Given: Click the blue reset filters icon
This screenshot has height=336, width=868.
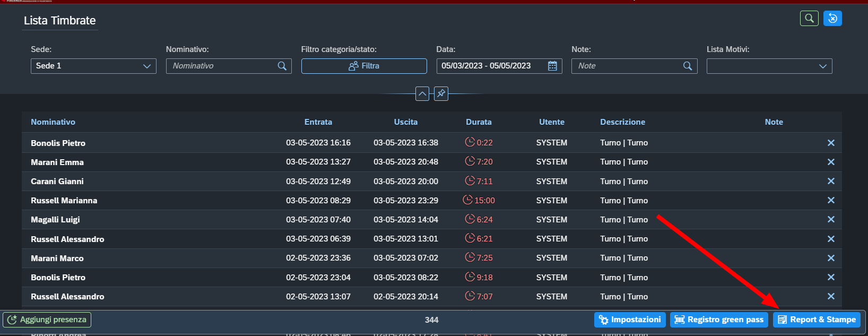Looking at the screenshot, I should tap(832, 19).
